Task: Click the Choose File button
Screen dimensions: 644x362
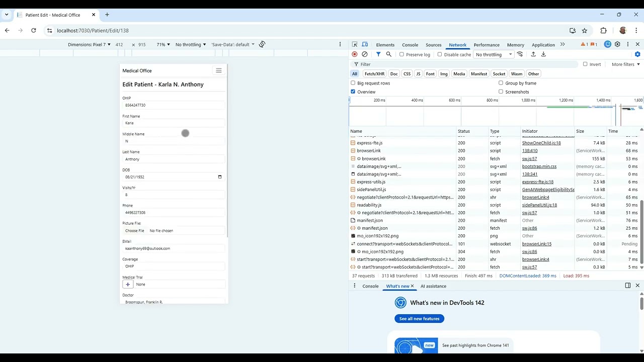Action: coord(134,231)
